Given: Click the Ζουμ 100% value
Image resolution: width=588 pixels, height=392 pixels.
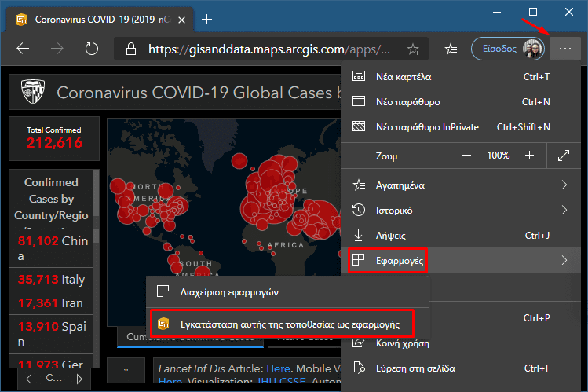Looking at the screenshot, I should [x=498, y=156].
